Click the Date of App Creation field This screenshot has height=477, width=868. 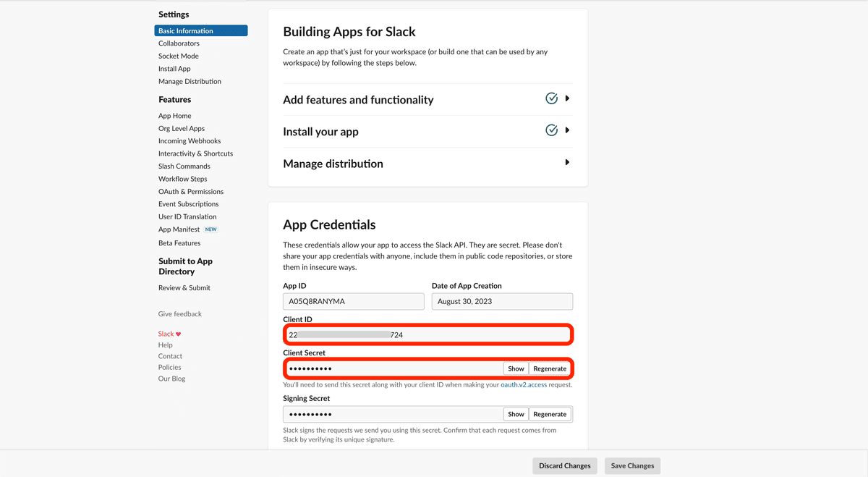[x=502, y=301]
